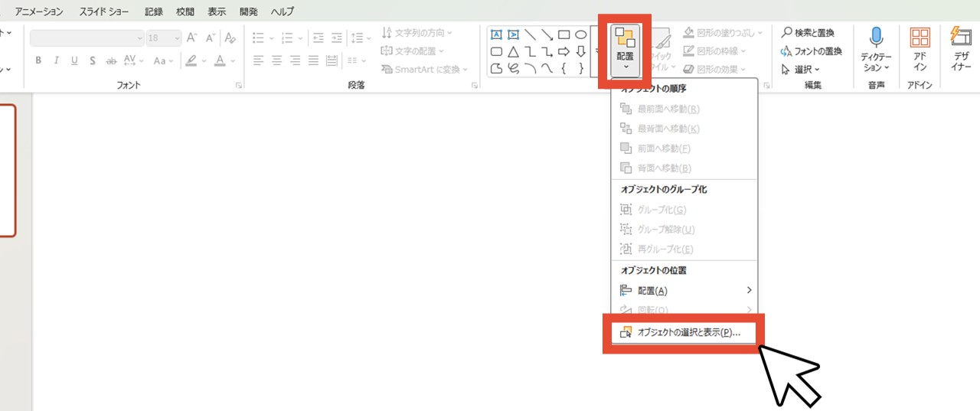The height and width of the screenshot is (411, 980).
Task: Open the アニメーション ribbon tab
Action: coord(39,11)
